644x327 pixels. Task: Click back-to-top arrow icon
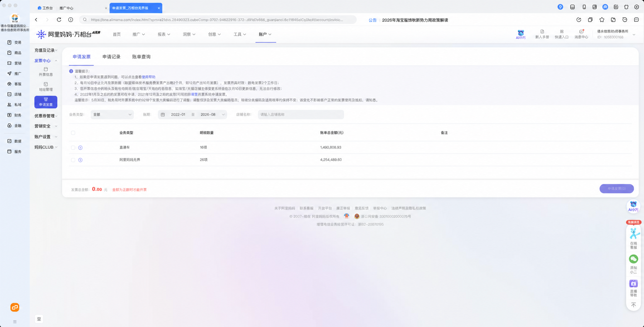[633, 305]
